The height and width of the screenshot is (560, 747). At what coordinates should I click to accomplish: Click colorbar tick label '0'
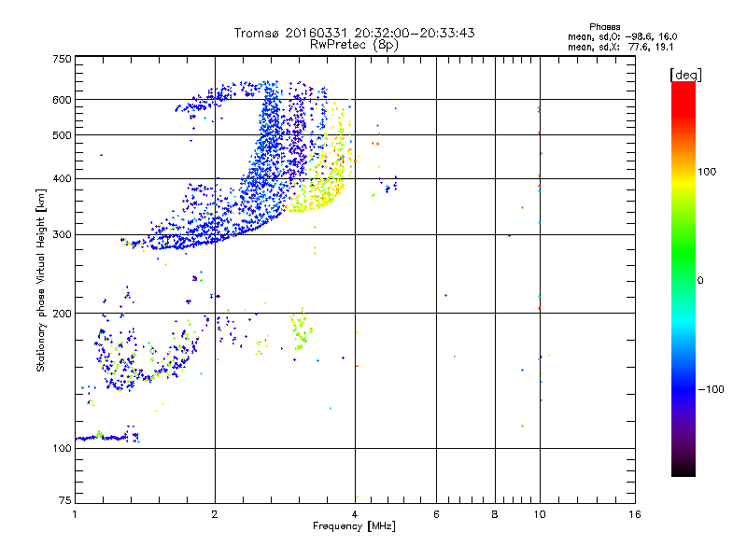pos(699,281)
